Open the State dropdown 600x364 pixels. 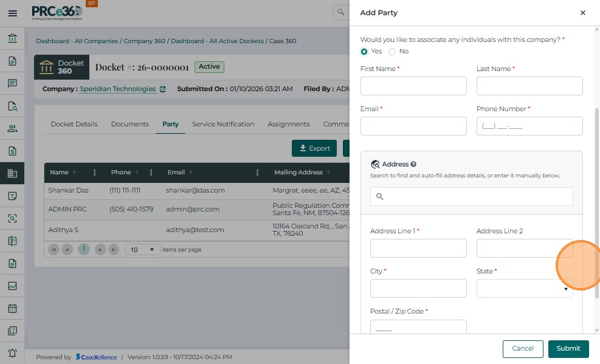(525, 289)
